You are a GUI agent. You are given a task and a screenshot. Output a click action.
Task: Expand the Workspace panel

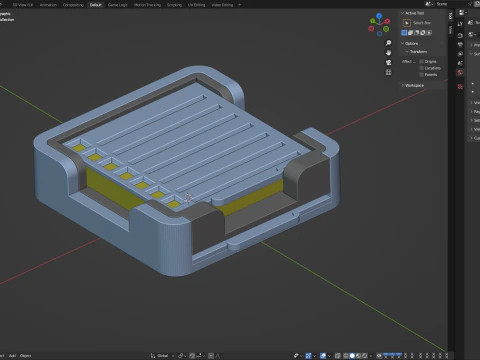402,85
